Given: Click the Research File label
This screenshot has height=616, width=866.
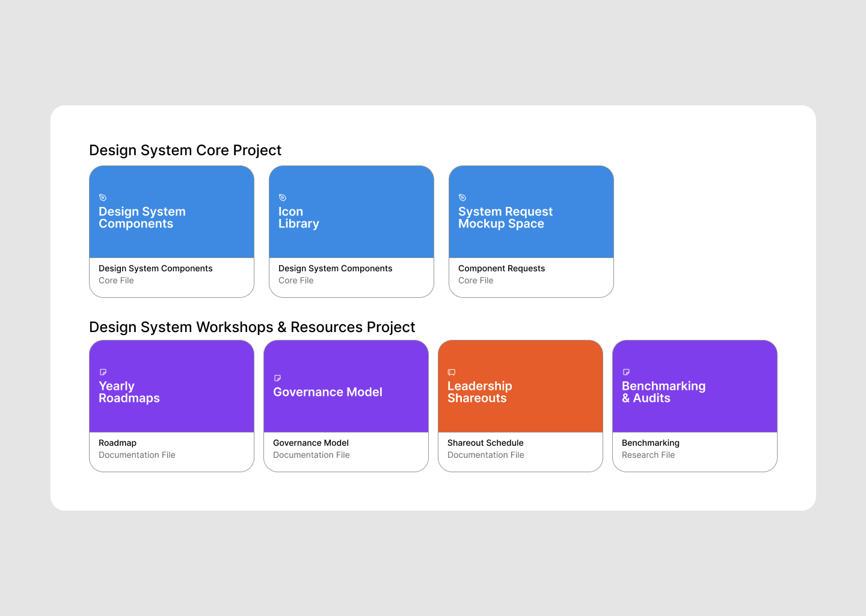Looking at the screenshot, I should 648,455.
